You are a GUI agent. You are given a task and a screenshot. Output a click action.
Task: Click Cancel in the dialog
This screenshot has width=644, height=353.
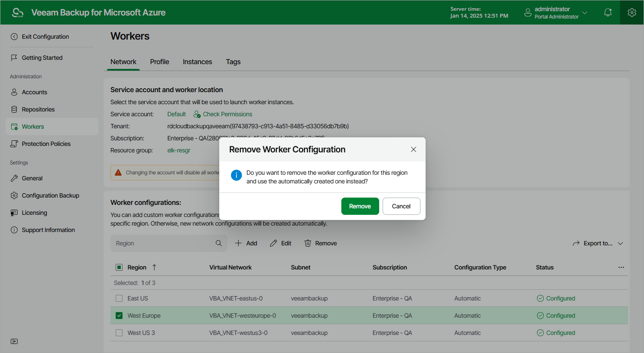coord(402,206)
